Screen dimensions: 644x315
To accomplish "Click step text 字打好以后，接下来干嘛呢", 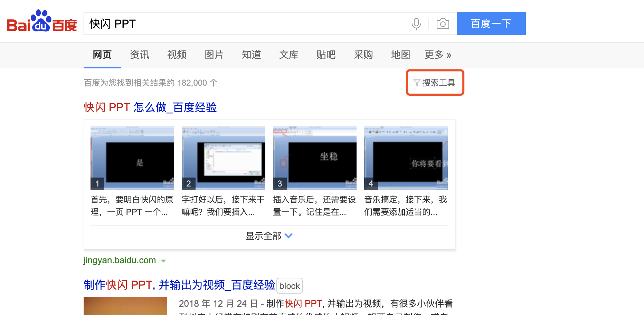I will [223, 206].
